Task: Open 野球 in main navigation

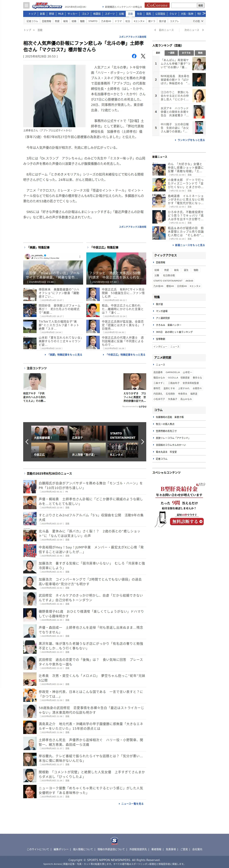Action: coord(51,14)
